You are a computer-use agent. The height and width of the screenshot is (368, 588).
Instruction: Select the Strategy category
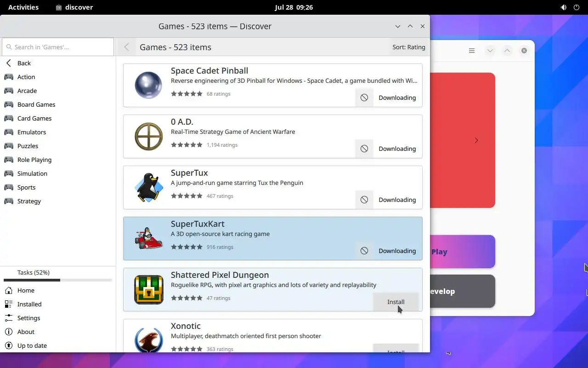pos(58,201)
